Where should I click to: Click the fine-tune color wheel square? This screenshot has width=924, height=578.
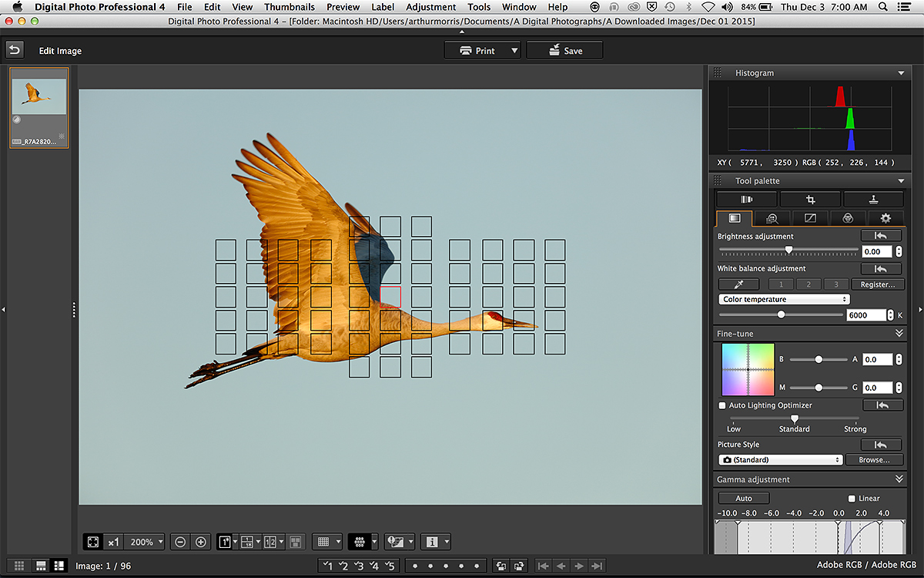(748, 369)
